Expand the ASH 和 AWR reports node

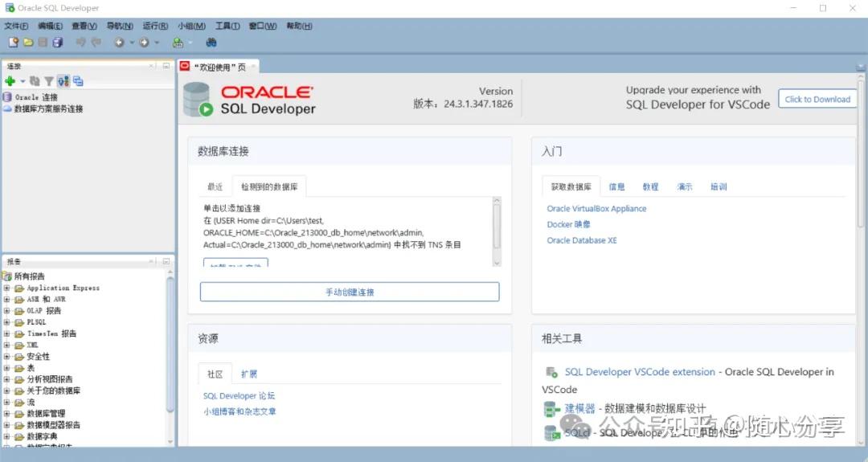[6, 300]
